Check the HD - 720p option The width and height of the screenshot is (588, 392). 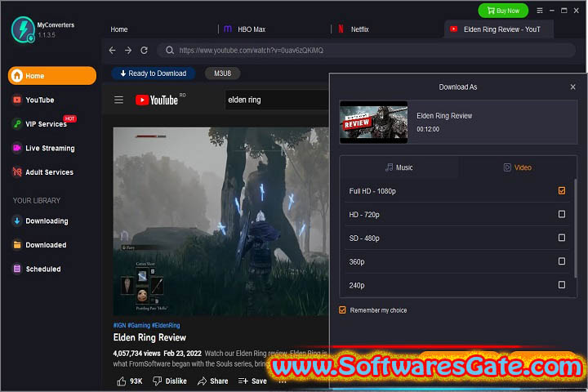pyautogui.click(x=561, y=214)
